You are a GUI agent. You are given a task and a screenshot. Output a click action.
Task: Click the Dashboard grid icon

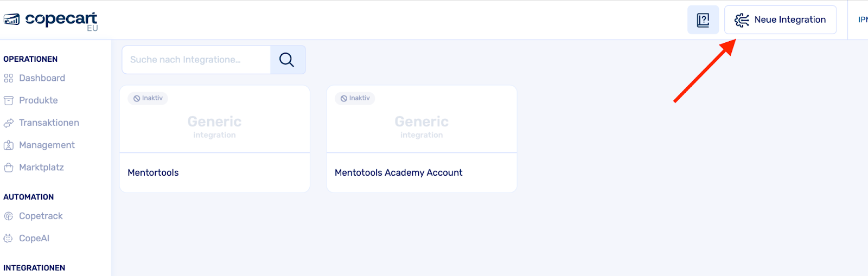coord(8,78)
